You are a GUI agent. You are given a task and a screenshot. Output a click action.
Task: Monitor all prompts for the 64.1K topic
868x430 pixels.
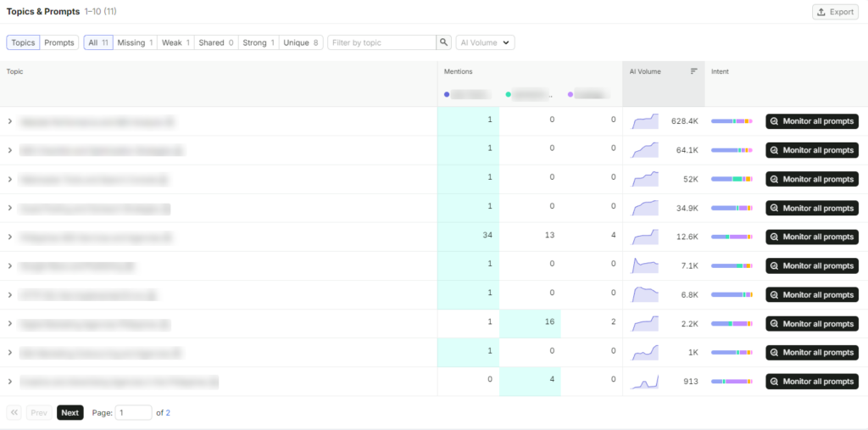[812, 150]
